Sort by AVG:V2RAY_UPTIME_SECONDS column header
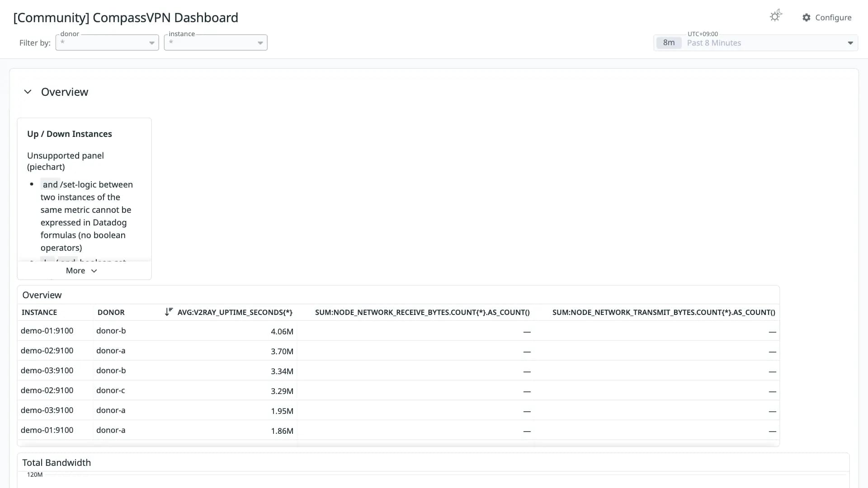 pyautogui.click(x=235, y=312)
